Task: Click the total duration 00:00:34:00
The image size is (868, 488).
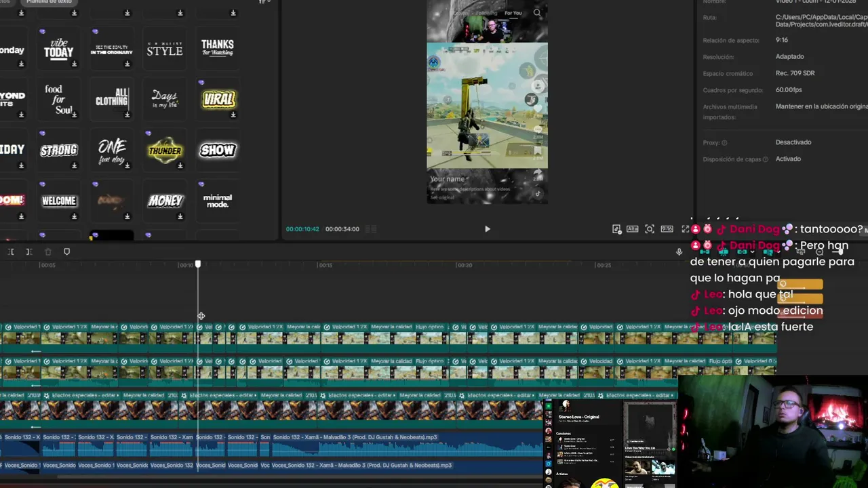Action: pos(342,229)
